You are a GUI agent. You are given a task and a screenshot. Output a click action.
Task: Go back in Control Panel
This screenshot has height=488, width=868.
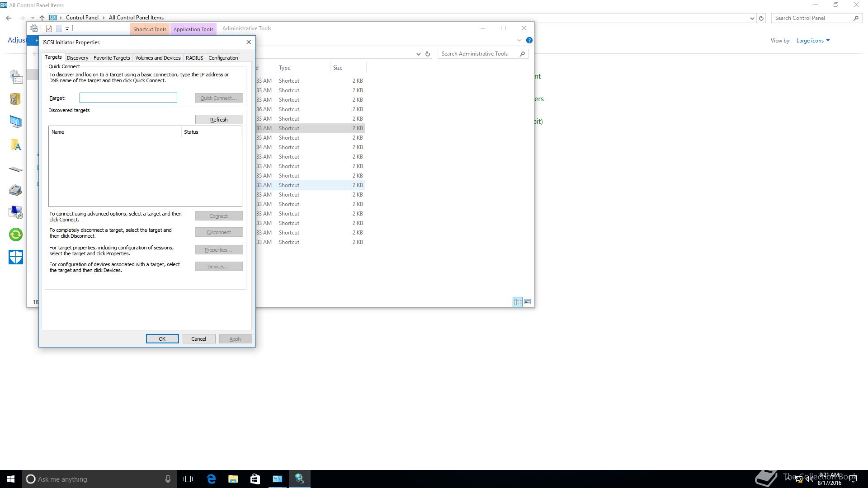click(x=9, y=18)
